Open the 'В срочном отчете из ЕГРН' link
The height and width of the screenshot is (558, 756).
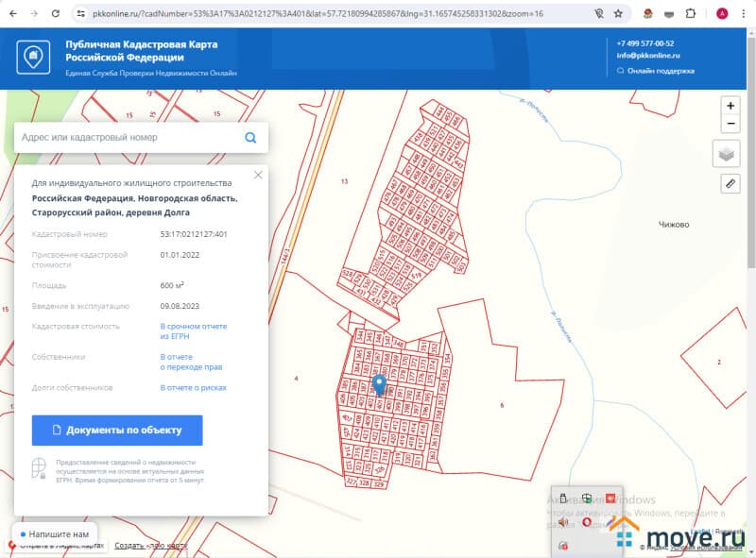coord(194,331)
